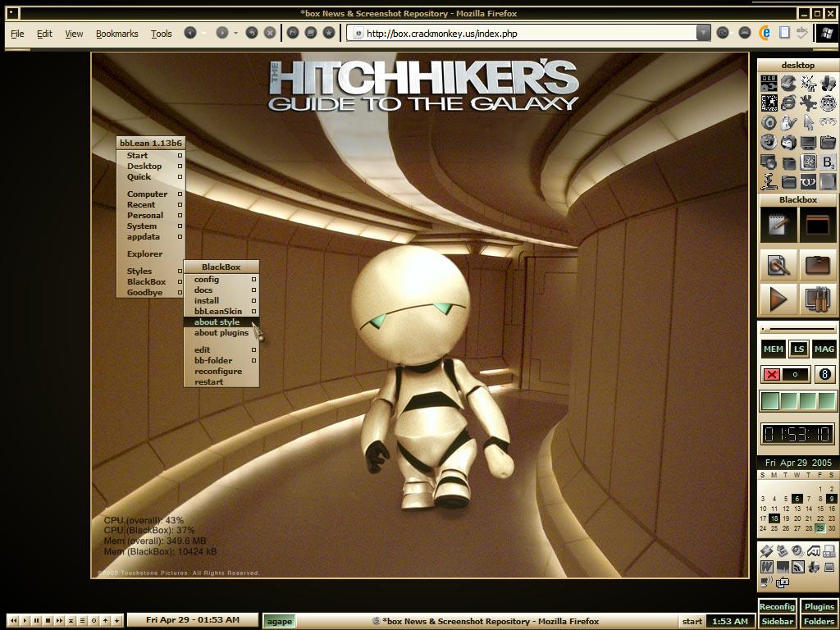
Task: Click the magnifier-over-document icon in Blackbox panel
Action: coord(778,263)
